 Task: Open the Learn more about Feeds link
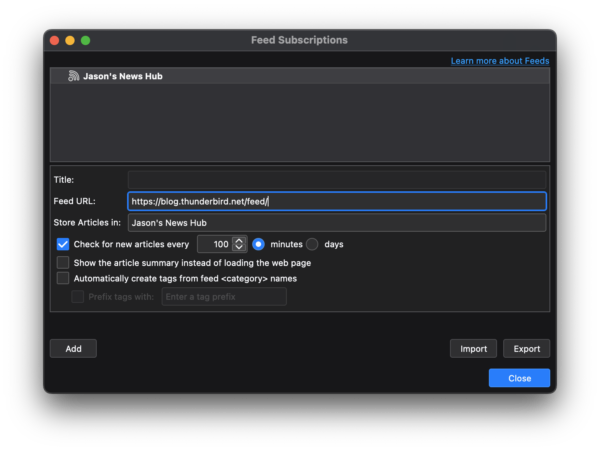500,61
